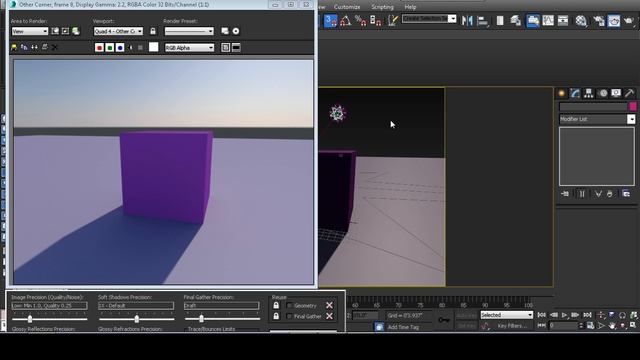The image size is (640, 360).
Task: Click the Save Image icon
Action: click(14, 48)
